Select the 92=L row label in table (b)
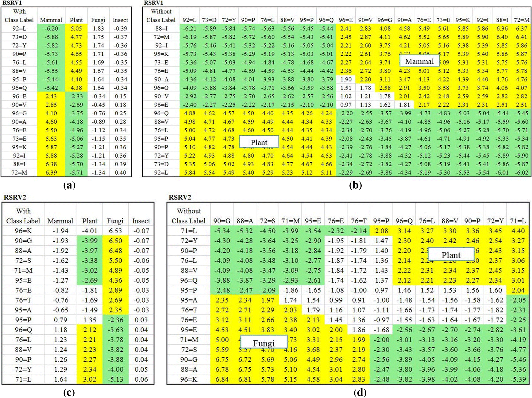This screenshot has height=398, width=532. click(x=161, y=172)
